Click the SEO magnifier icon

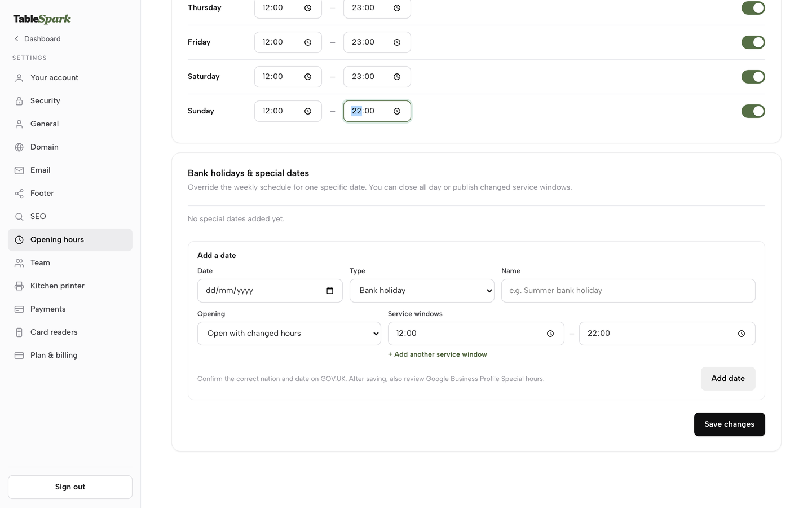pyautogui.click(x=19, y=217)
